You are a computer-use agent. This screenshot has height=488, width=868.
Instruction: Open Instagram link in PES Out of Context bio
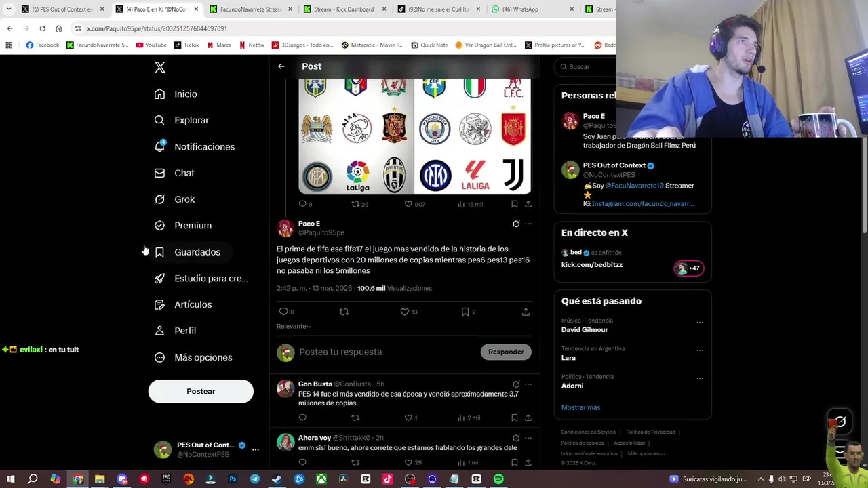(x=643, y=203)
